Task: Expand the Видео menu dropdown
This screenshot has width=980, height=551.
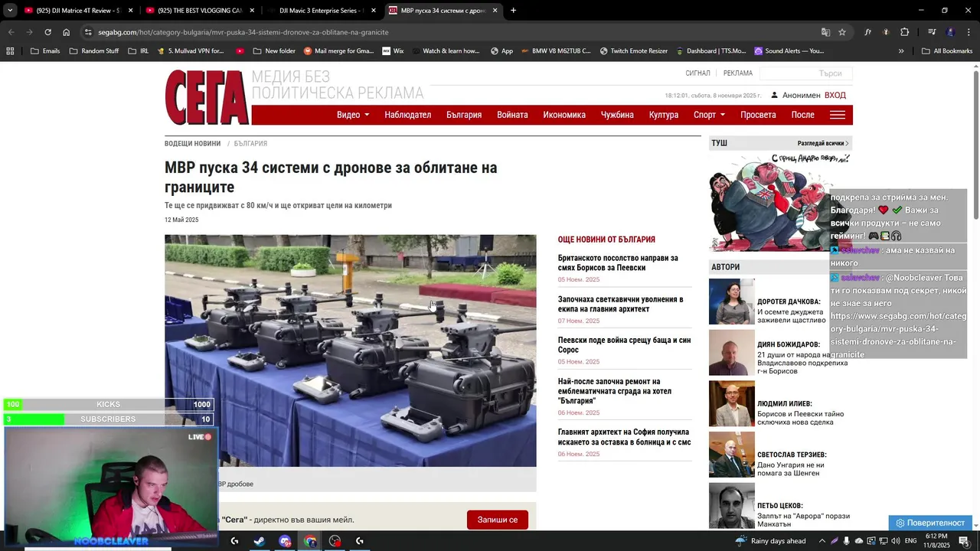Action: (x=353, y=115)
